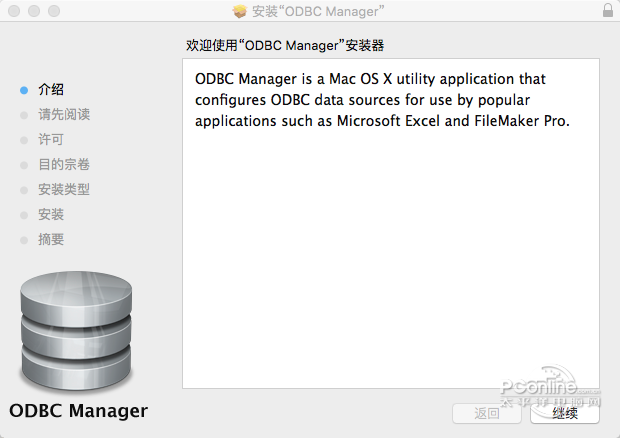Screen dimensions: 620x438
Task: Jump to the 安装 step
Action: pos(51,215)
